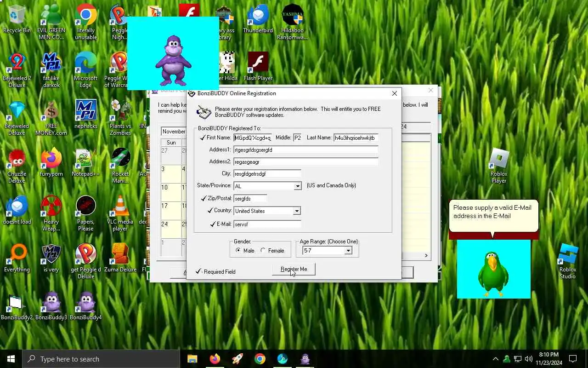
Task: Open the volume control in tray
Action: [528, 359]
